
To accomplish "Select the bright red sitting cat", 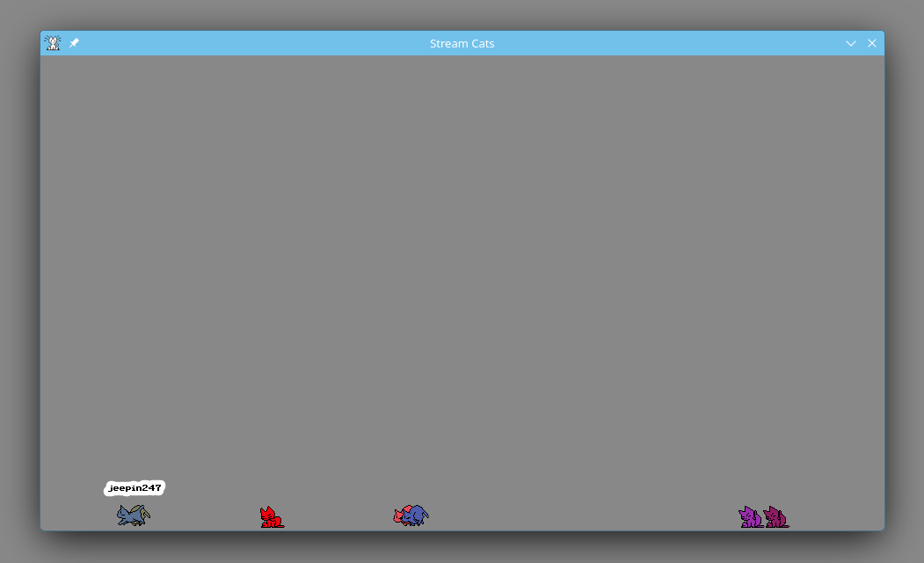I will [x=270, y=518].
